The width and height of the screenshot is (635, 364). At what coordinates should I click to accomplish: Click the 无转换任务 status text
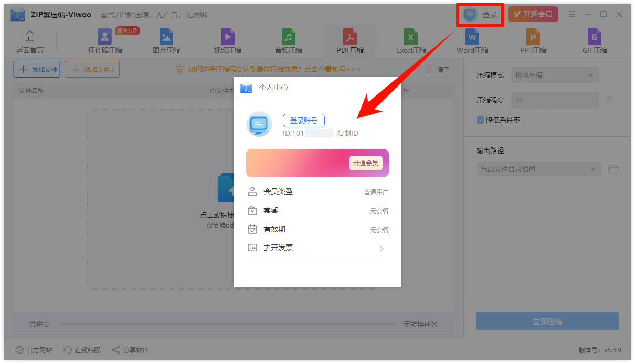click(x=420, y=324)
